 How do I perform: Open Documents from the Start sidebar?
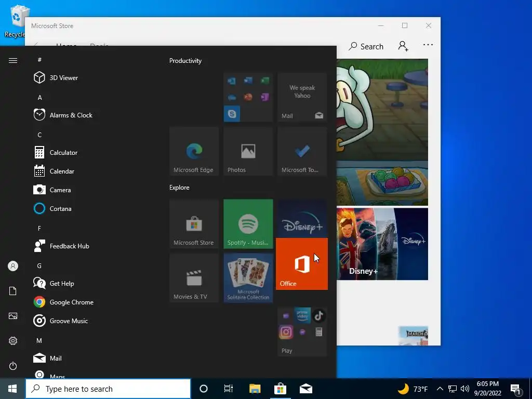[x=13, y=291]
